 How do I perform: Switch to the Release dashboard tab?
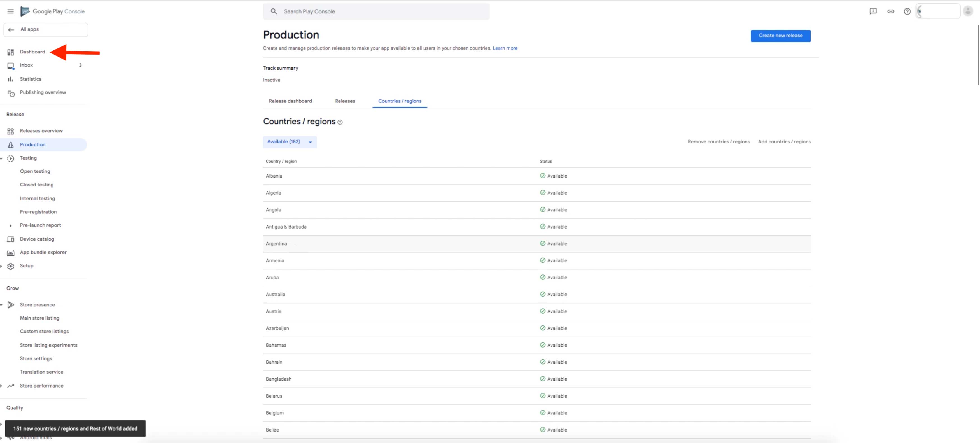(290, 101)
